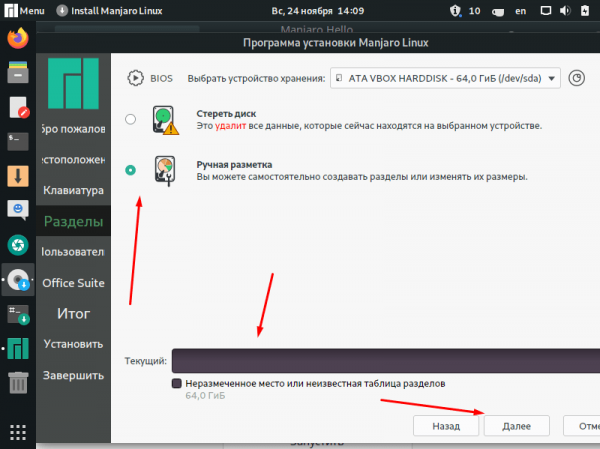Select the disc installer dock icon
The image size is (600, 449).
(18, 279)
